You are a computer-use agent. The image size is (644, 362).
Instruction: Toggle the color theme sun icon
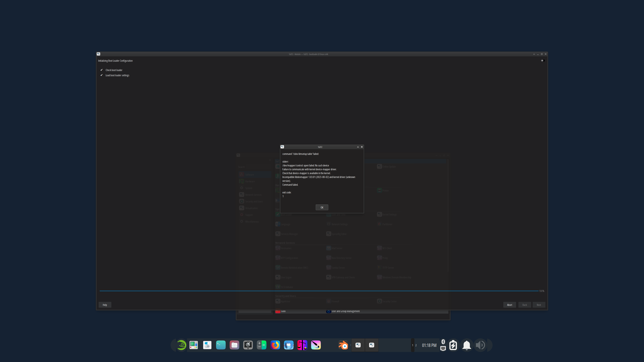click(542, 61)
